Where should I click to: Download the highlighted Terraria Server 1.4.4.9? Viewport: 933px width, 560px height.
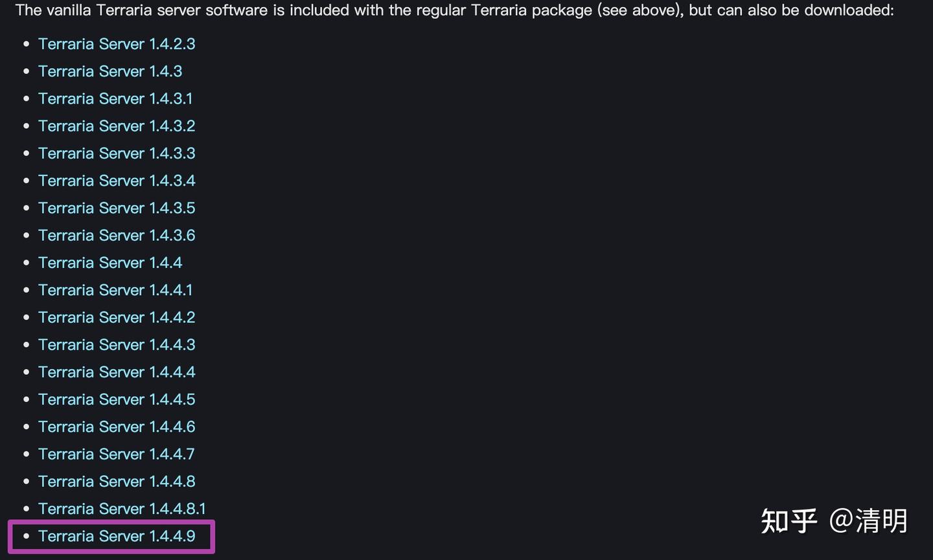117,536
